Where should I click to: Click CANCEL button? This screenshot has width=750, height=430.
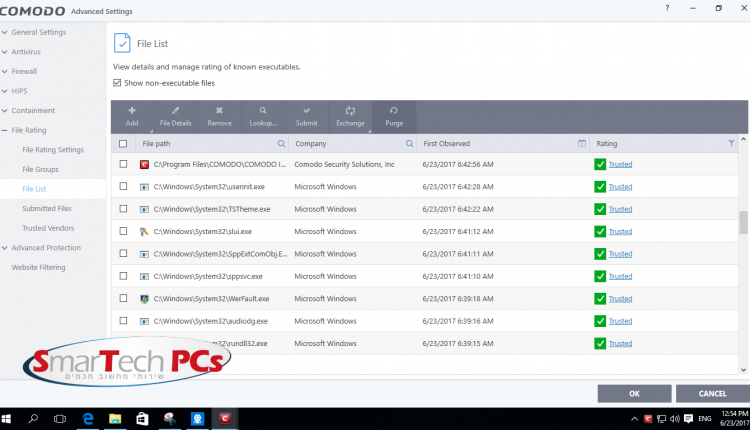713,394
